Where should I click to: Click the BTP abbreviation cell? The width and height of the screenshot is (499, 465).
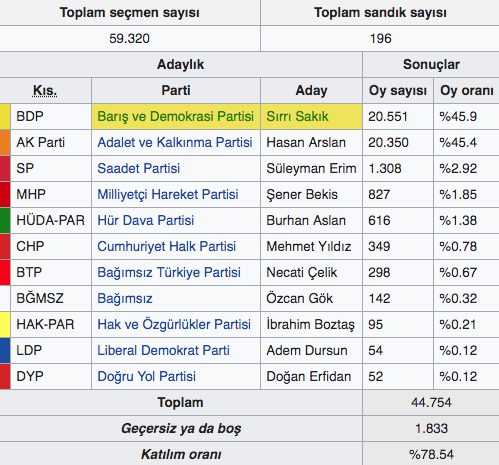(x=51, y=272)
